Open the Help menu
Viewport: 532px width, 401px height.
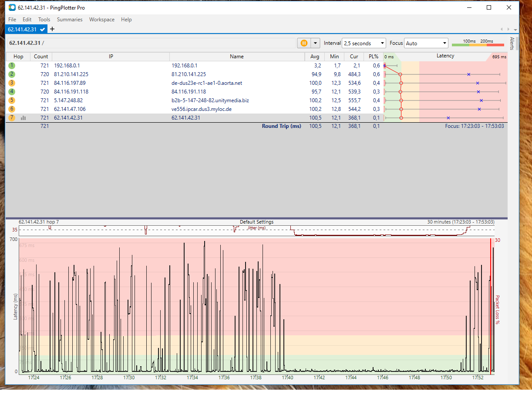pyautogui.click(x=126, y=20)
